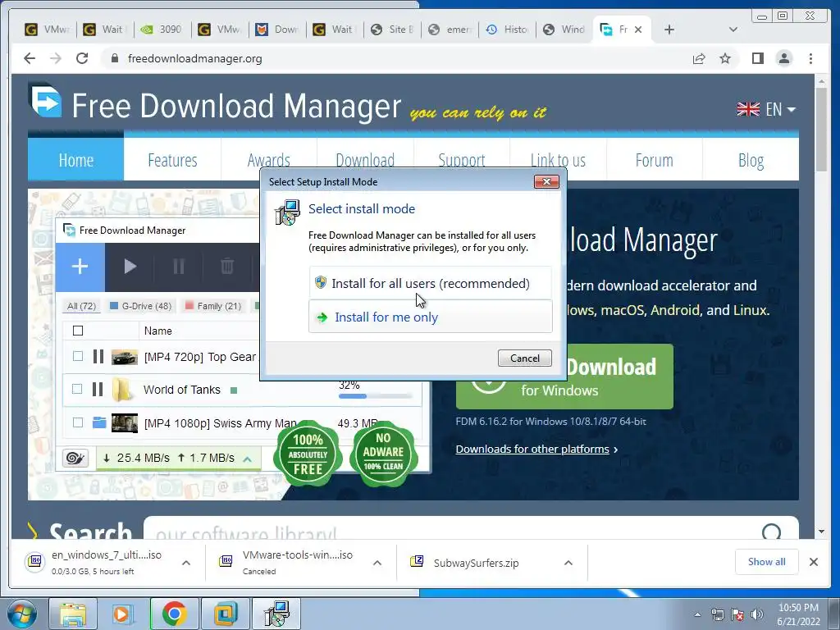Close the downloads bar
The width and height of the screenshot is (840, 630).
coord(813,562)
